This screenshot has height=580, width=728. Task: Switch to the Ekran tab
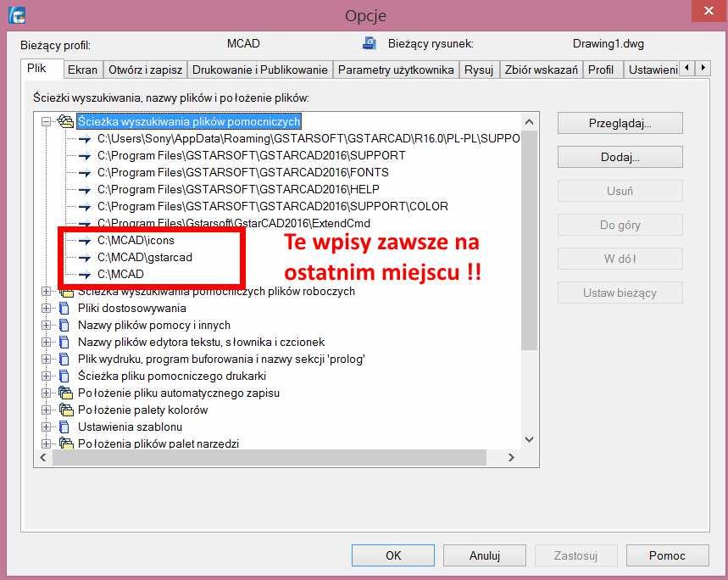pyautogui.click(x=83, y=70)
